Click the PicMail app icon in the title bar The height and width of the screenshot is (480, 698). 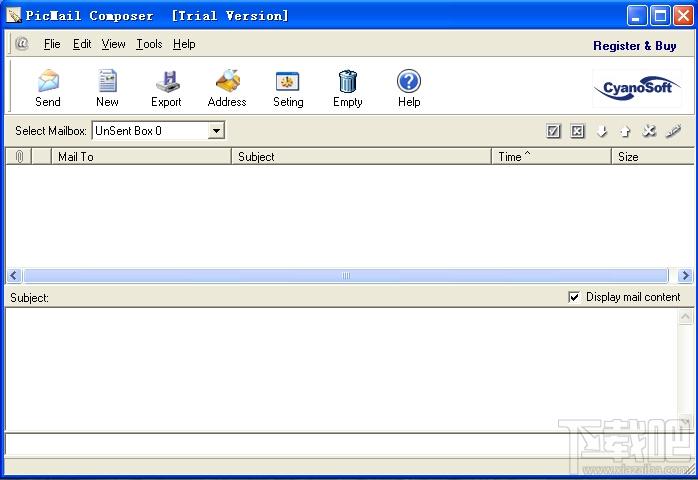[13, 16]
